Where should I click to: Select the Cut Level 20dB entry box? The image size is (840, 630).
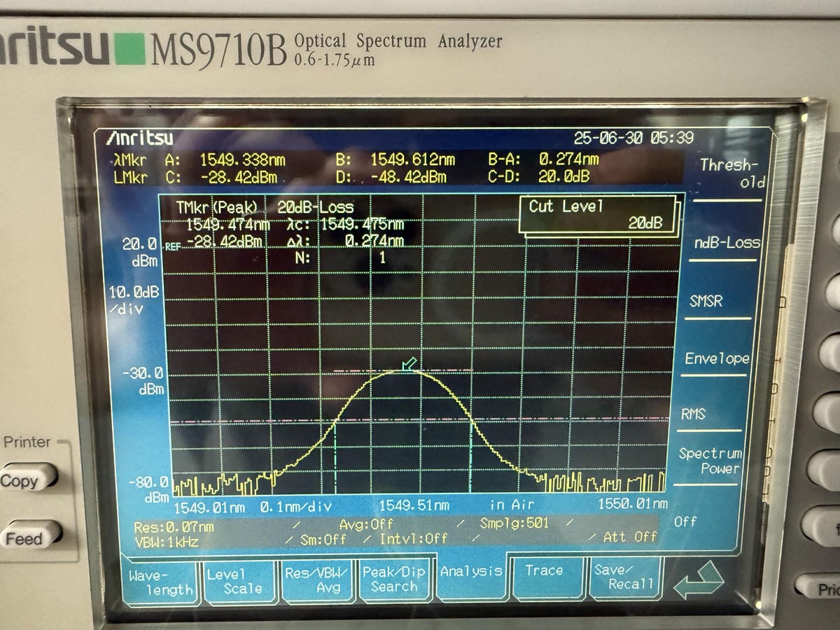tap(598, 216)
